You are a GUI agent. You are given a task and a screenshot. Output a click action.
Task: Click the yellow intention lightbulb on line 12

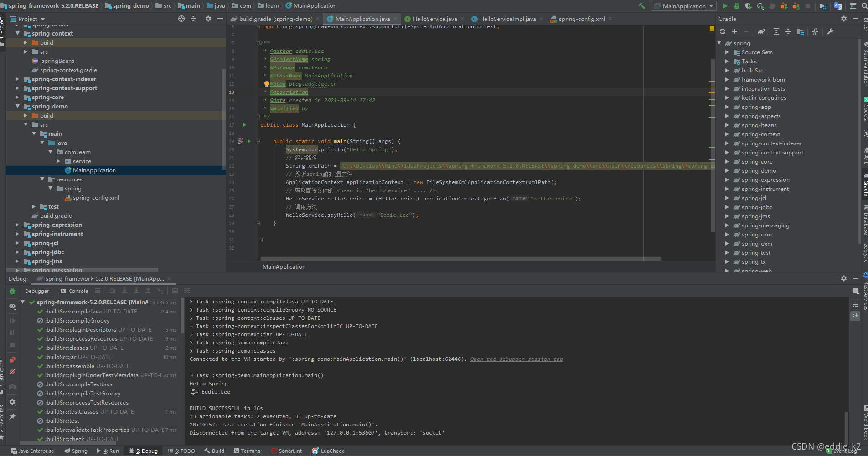pos(267,84)
